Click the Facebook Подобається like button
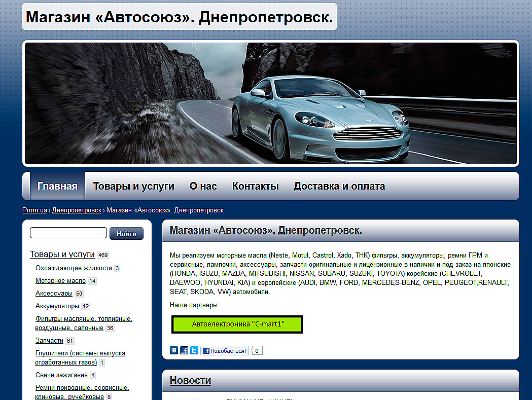This screenshot has width=532, height=400. tap(225, 350)
